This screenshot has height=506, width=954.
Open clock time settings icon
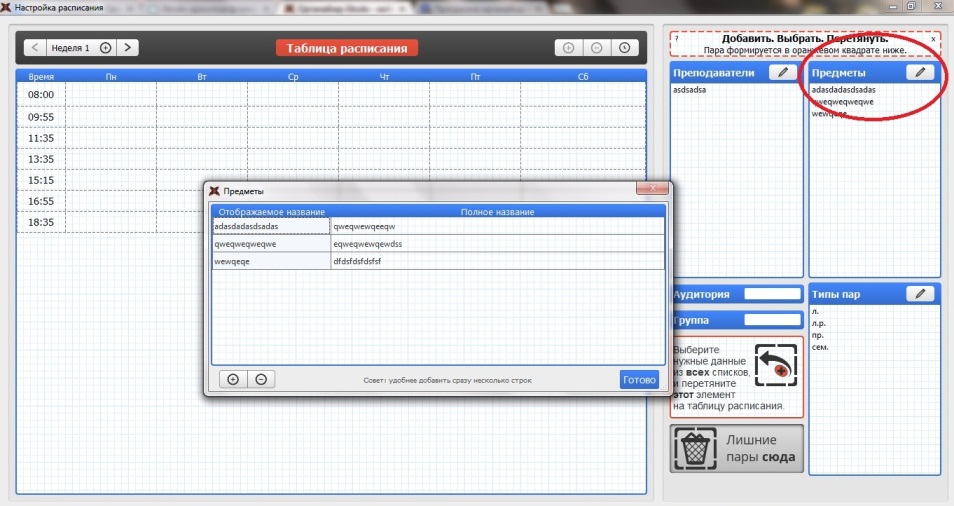624,47
